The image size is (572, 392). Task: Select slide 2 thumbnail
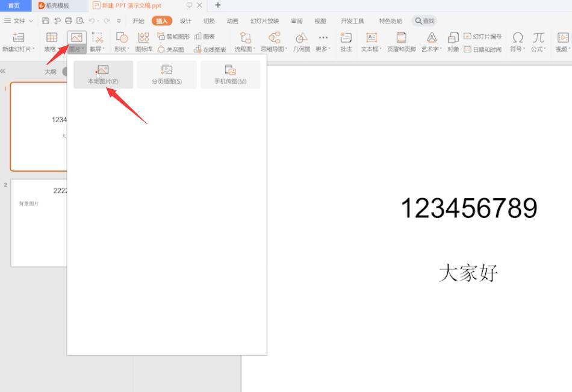39,223
